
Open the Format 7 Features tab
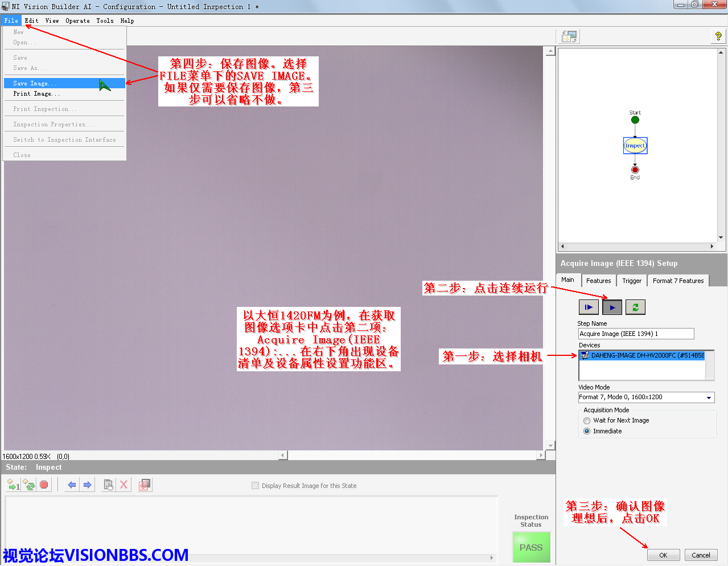click(678, 281)
